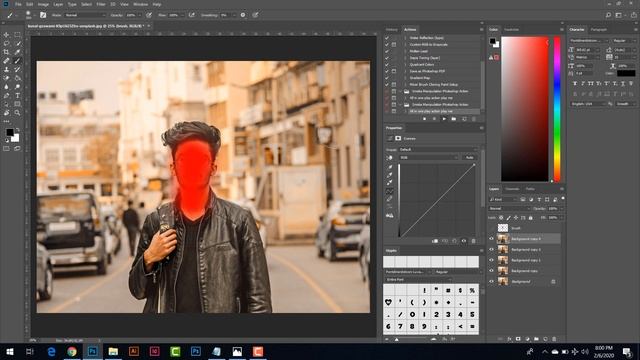
Task: Toggle adjustment visibility eye in Properties panel
Action: 464,241
